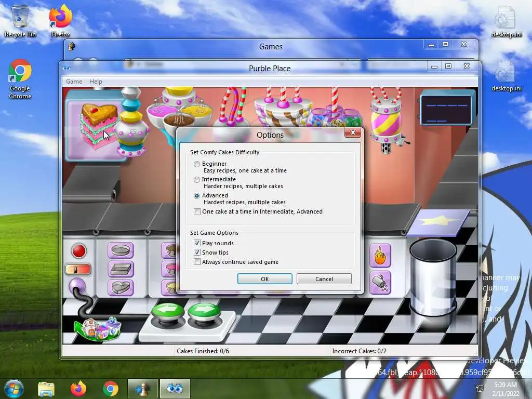Click the Purble Place village home icon
The height and width of the screenshot is (399, 532).
[x=98, y=328]
